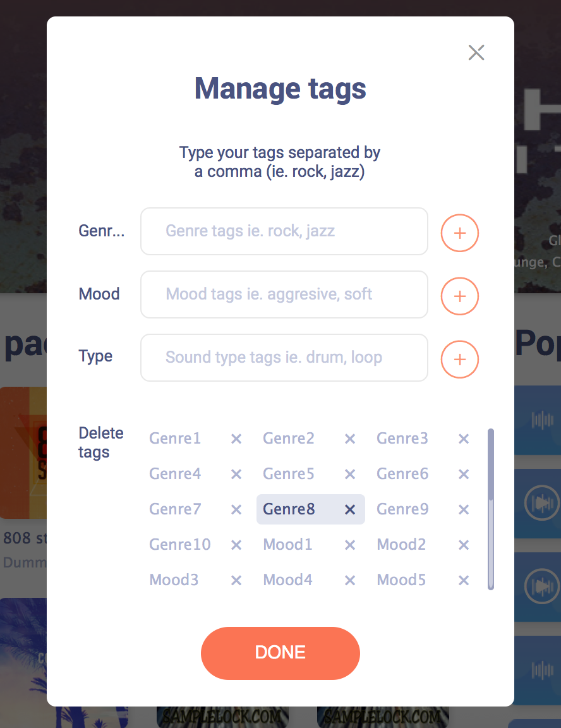Viewport: 561px width, 728px height.
Task: Delete the Genre6 tag
Action: point(464,475)
